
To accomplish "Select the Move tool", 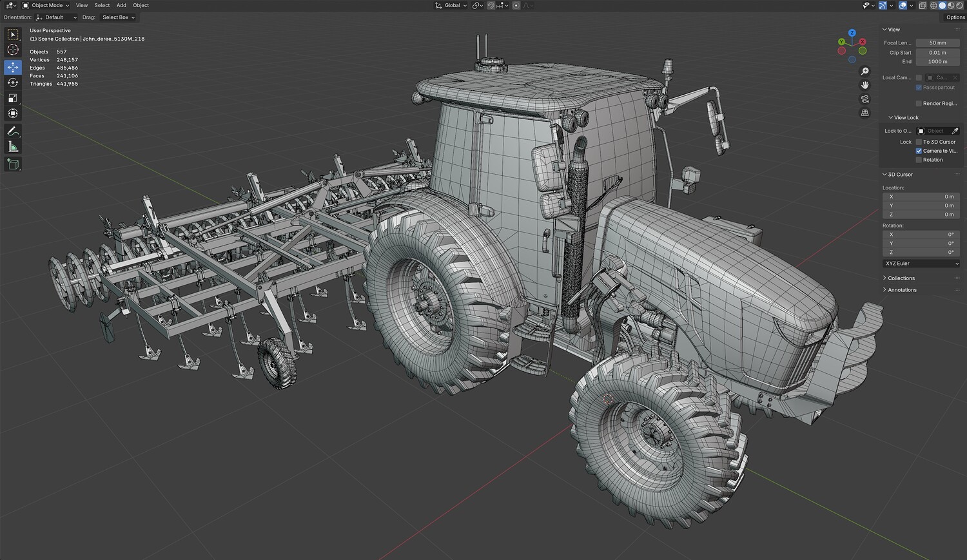I will [x=13, y=67].
